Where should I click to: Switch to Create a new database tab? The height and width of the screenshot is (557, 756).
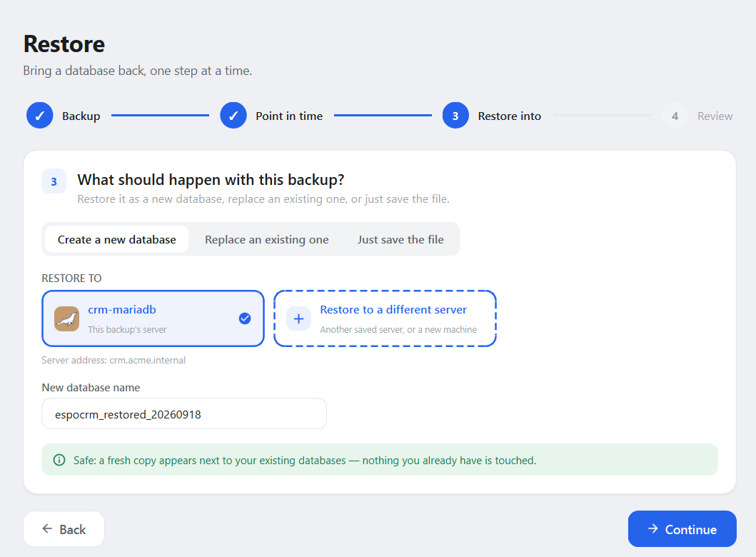coord(116,240)
